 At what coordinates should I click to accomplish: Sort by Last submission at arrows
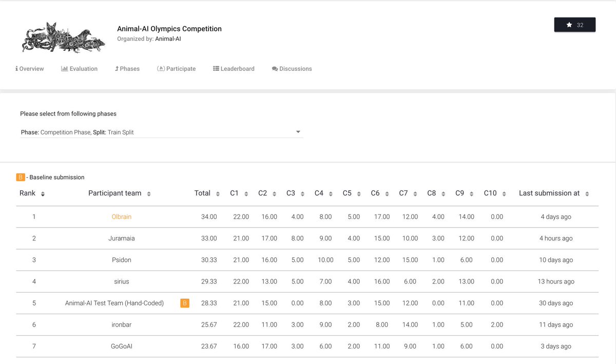point(587,194)
